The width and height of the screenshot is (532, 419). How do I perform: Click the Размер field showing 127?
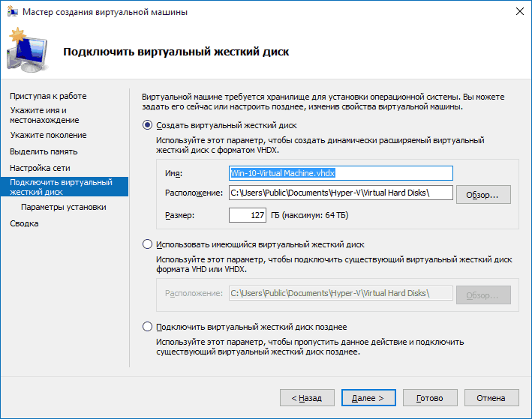pyautogui.click(x=248, y=215)
